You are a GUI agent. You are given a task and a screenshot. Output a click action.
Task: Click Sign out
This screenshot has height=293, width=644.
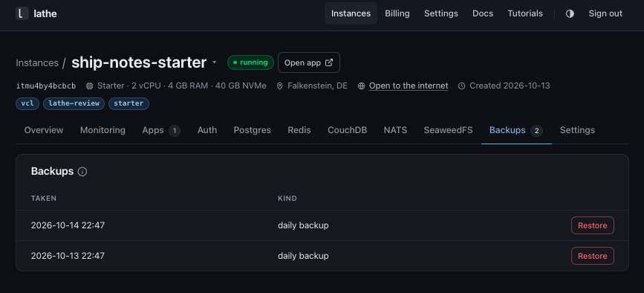[605, 13]
